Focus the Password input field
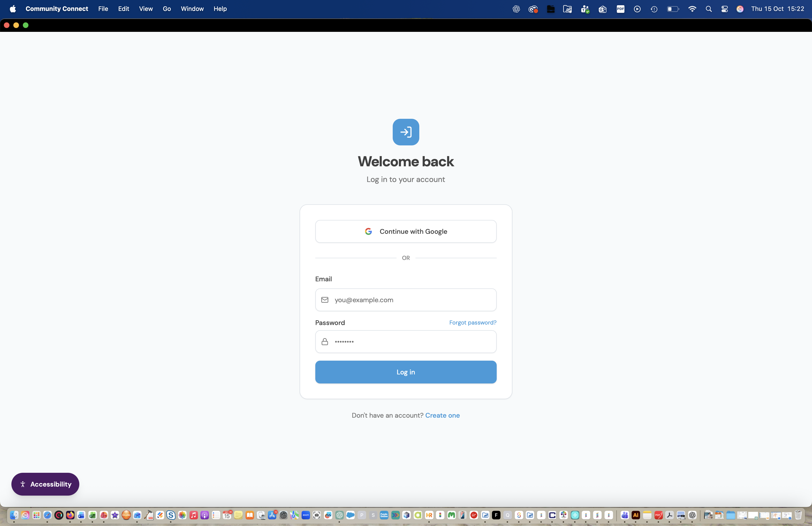The height and width of the screenshot is (526, 812). coord(406,342)
